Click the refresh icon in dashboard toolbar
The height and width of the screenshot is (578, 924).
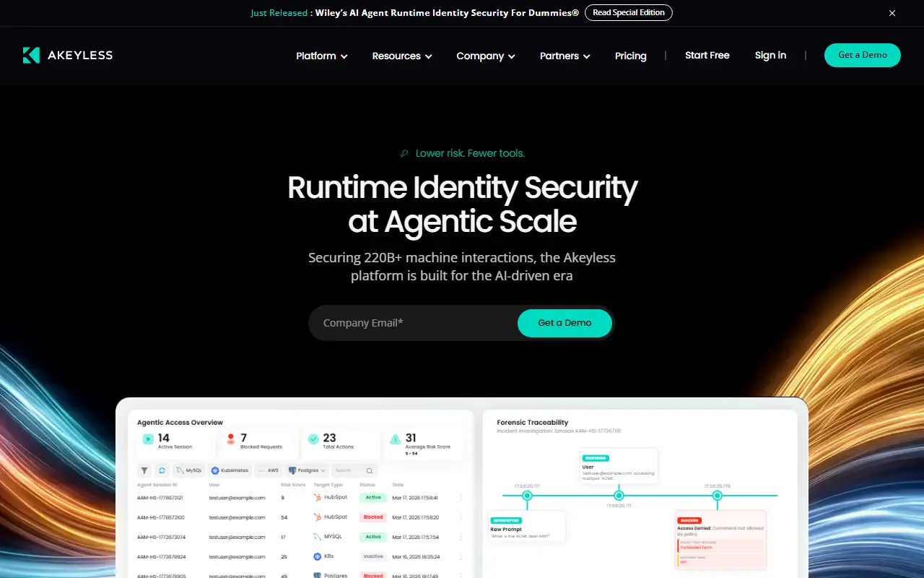[162, 470]
